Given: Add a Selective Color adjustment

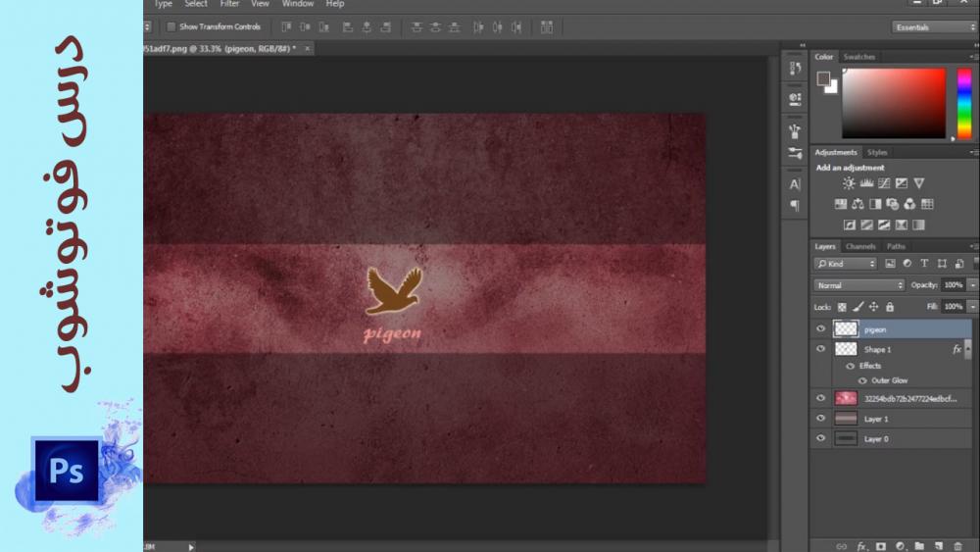Looking at the screenshot, I should coord(902,225).
